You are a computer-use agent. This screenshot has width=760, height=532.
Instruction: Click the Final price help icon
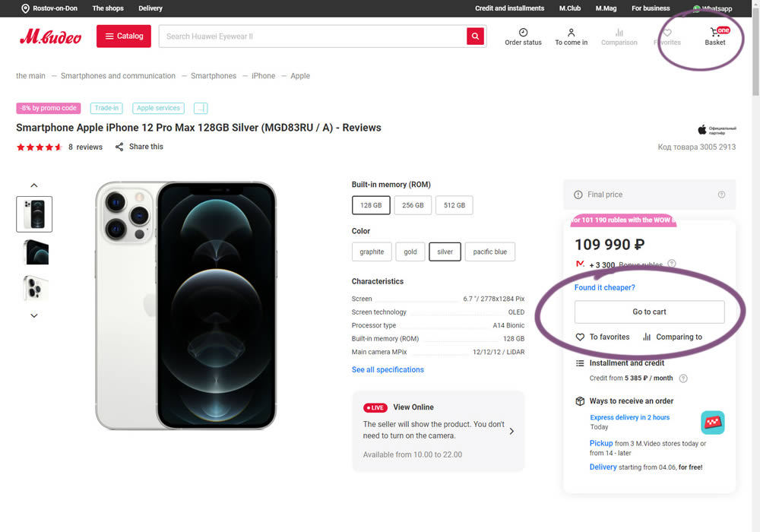(x=721, y=195)
